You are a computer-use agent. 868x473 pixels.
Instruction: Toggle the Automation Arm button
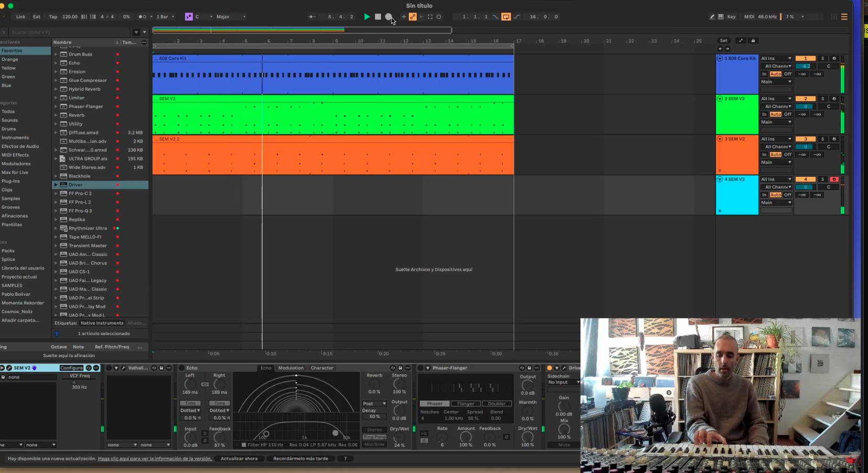point(413,17)
